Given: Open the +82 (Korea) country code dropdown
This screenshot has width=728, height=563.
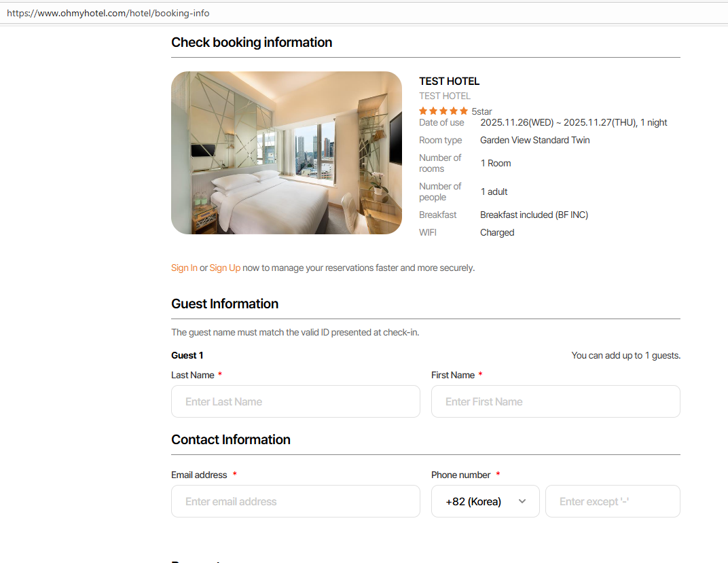Looking at the screenshot, I should [486, 501].
